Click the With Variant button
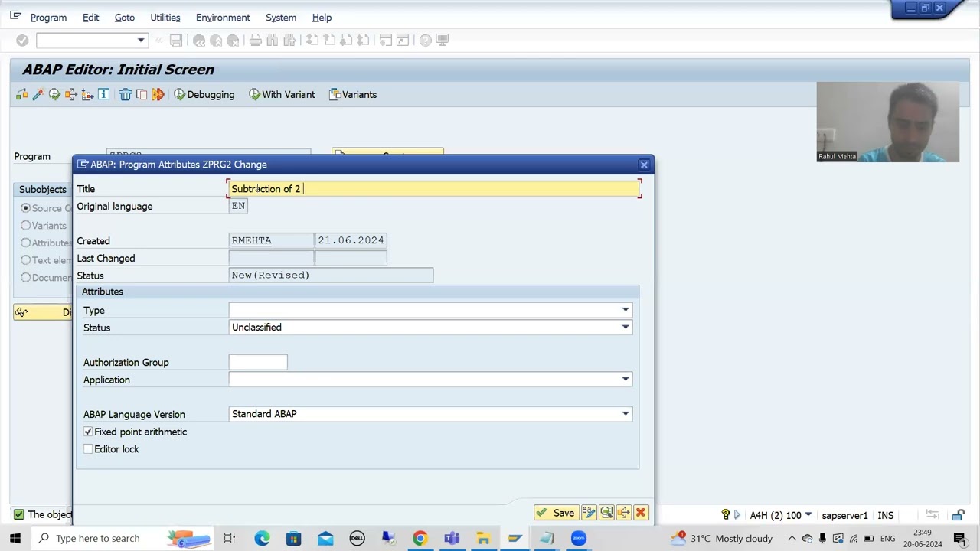 click(282, 94)
